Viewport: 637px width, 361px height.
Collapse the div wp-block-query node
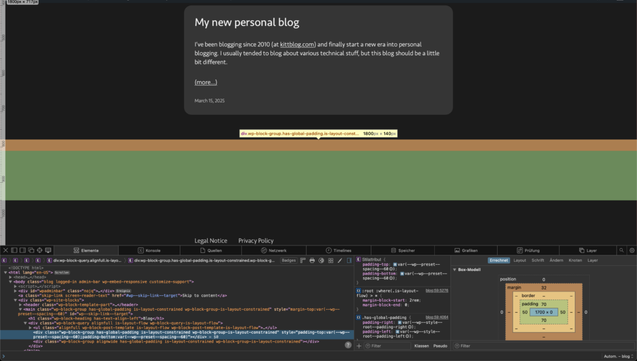[x=25, y=323]
